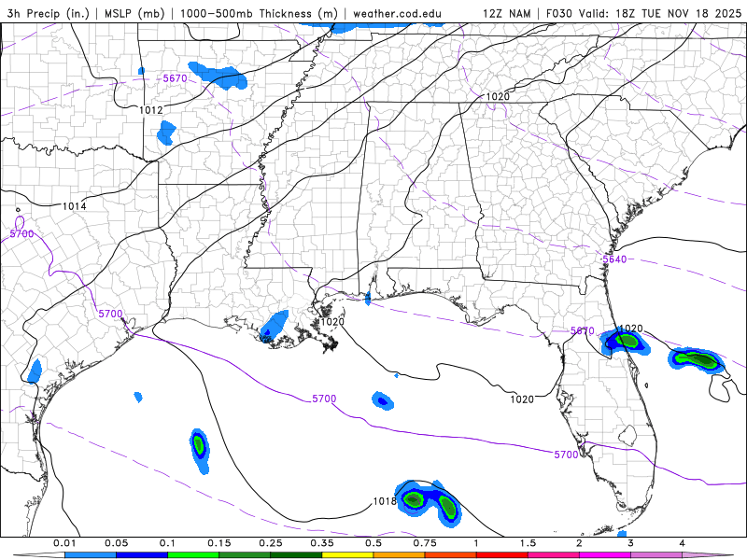This screenshot has height=560, width=747.
Task: Click the "weather.cod.edu" source text
Action: tap(397, 13)
